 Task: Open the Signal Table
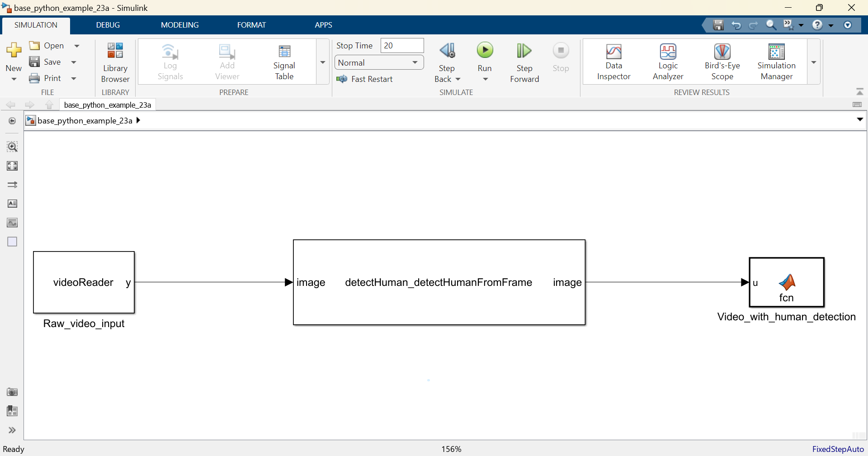tap(284, 62)
